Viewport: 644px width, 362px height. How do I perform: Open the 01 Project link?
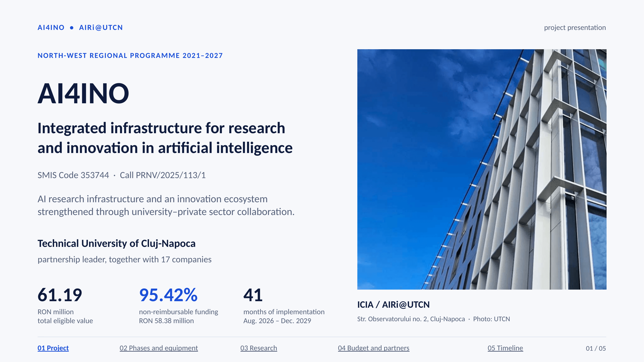(x=53, y=348)
